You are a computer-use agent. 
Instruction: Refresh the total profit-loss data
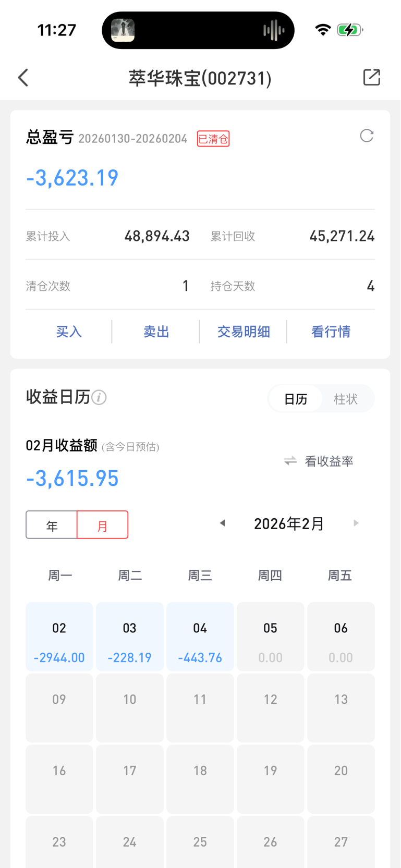coord(367,136)
